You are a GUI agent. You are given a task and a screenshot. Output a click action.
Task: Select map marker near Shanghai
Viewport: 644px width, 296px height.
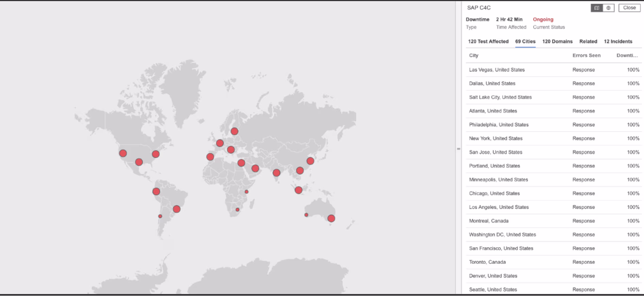[x=310, y=161]
